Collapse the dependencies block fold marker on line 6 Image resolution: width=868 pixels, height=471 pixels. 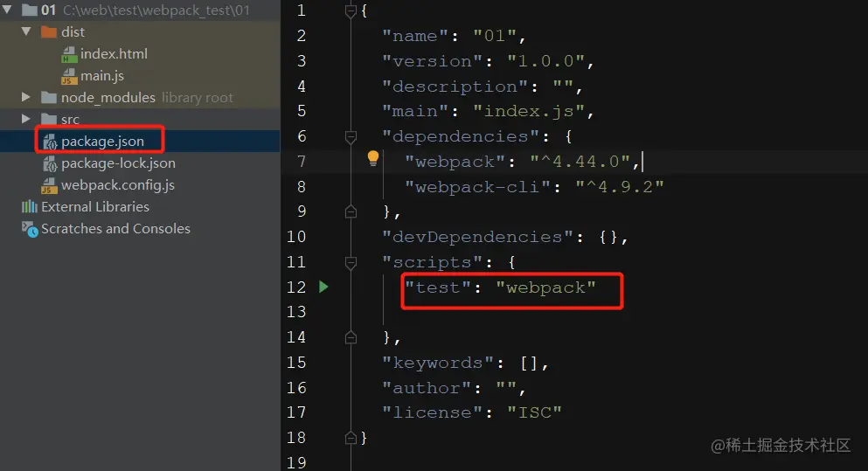(351, 136)
